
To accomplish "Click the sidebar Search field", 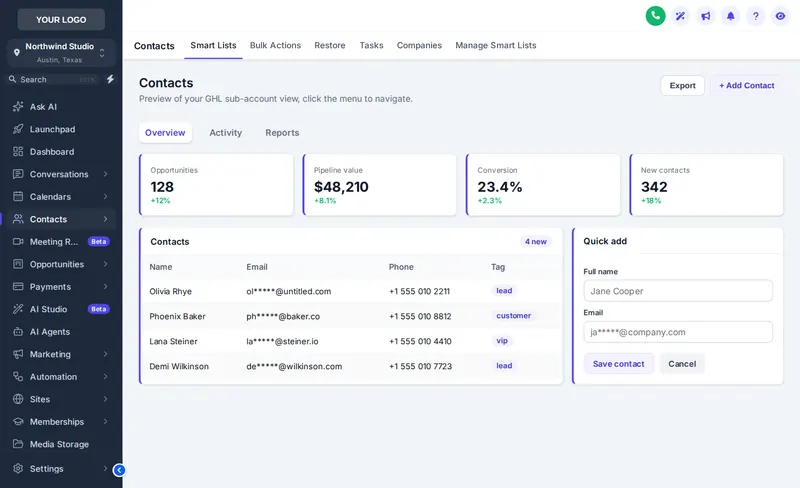I will pos(53,80).
